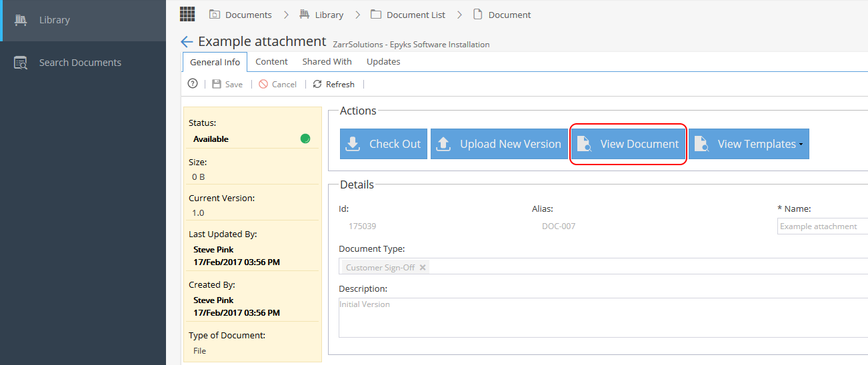Click the Library icon in sidebar
Screen dimensions: 868x365
21,20
